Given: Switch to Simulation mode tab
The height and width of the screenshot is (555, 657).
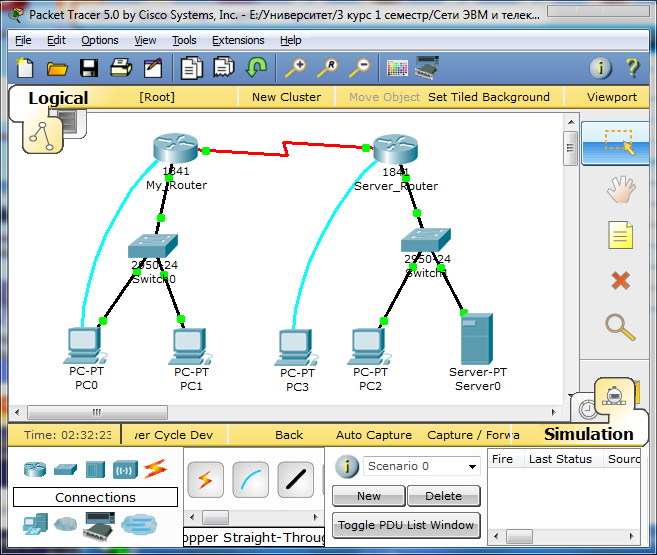Looking at the screenshot, I should [x=614, y=396].
